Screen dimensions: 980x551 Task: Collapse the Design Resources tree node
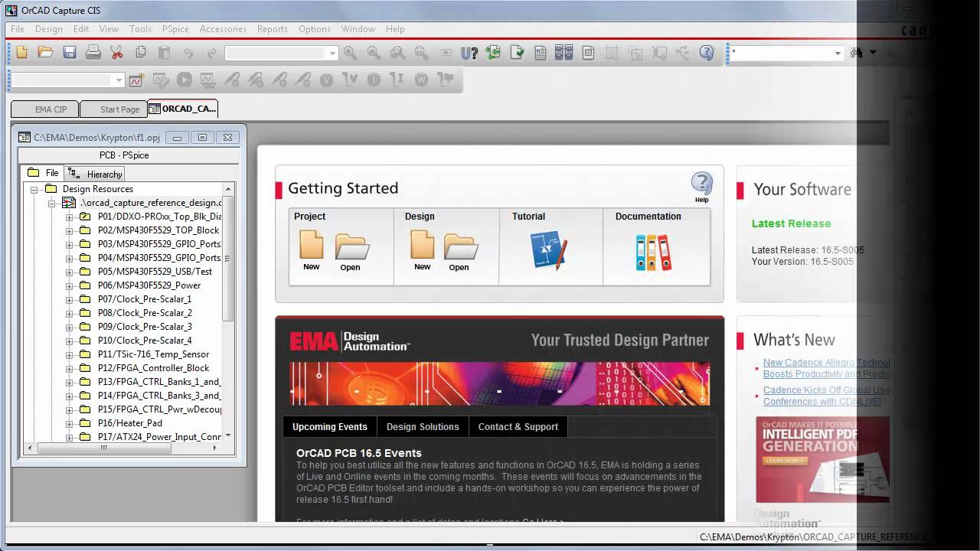coord(34,189)
